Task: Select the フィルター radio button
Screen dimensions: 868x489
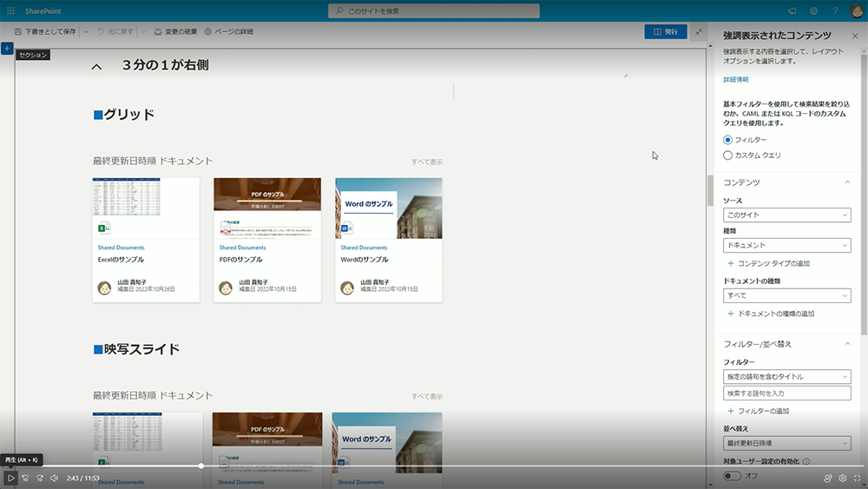Action: coord(728,140)
